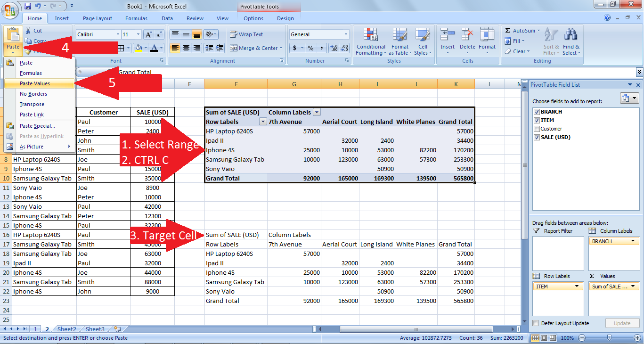Switch to Page Break Preview in status bar
This screenshot has height=344, width=644.
point(552,338)
